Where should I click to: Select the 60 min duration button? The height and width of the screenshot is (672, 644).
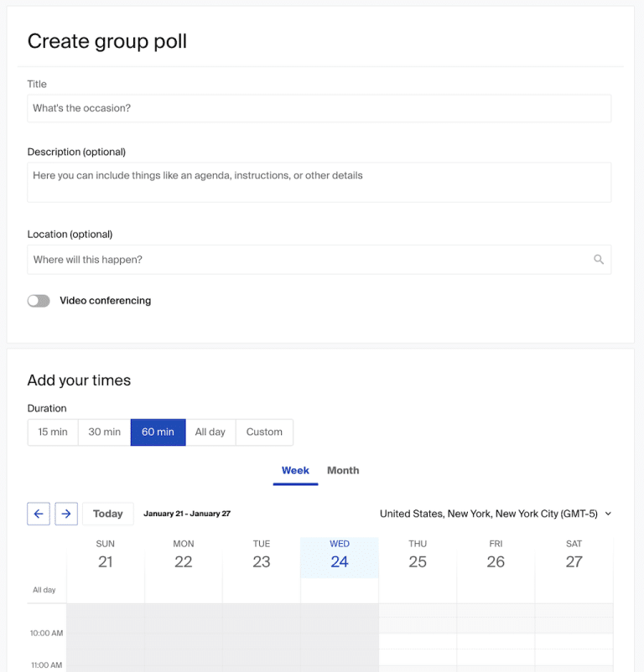(x=158, y=432)
